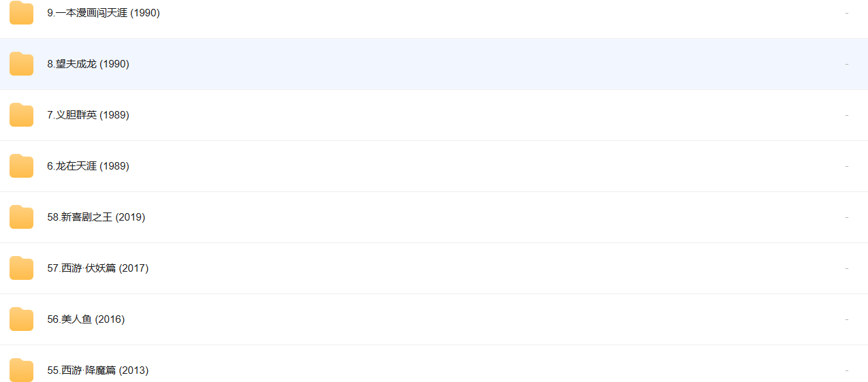The height and width of the screenshot is (382, 868).
Task: Click the 57.西游·伏妖篇 (2017) folder name
Action: click(x=97, y=268)
